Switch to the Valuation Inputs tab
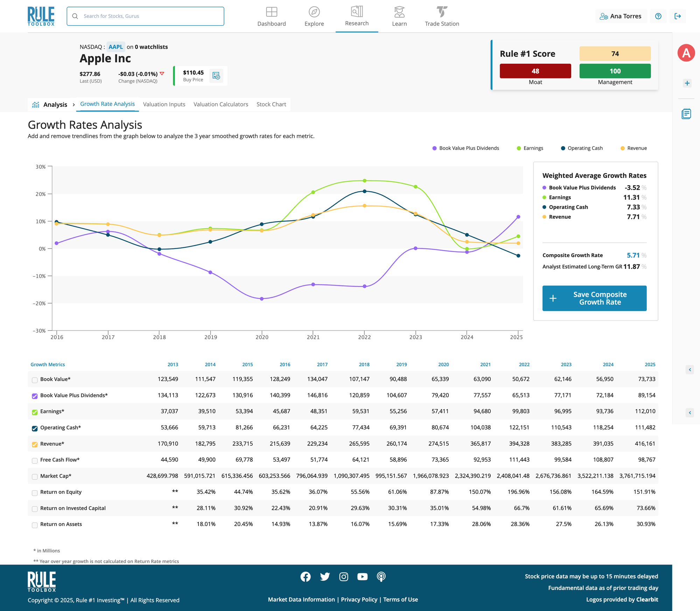The height and width of the screenshot is (611, 700). [x=164, y=104]
